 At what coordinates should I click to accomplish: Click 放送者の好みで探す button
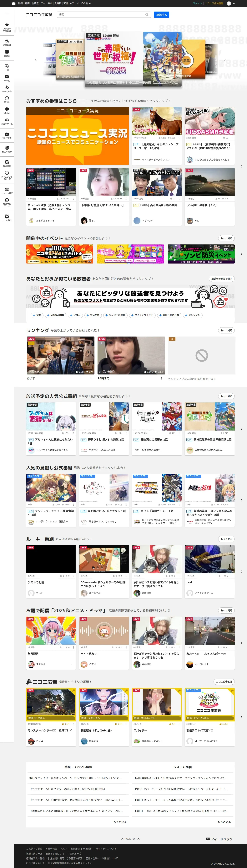(x=221, y=279)
